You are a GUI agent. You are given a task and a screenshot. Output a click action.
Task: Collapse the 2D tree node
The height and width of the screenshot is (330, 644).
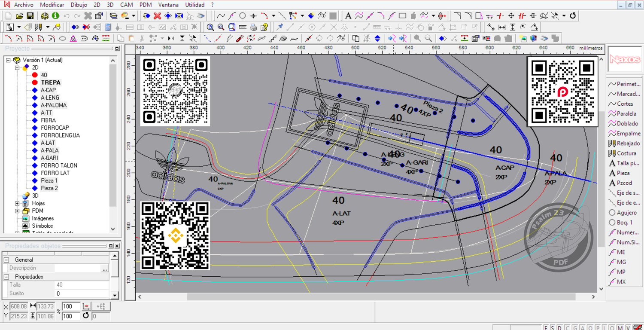pyautogui.click(x=17, y=67)
